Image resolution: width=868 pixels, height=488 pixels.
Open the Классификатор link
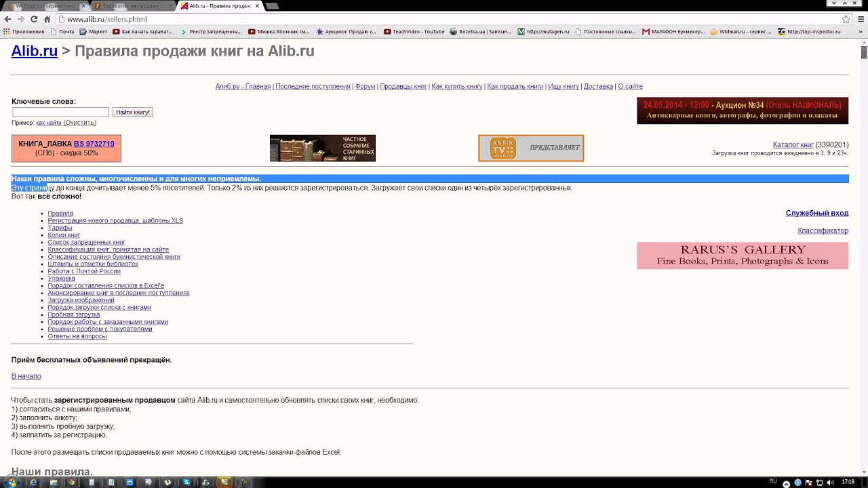[823, 230]
